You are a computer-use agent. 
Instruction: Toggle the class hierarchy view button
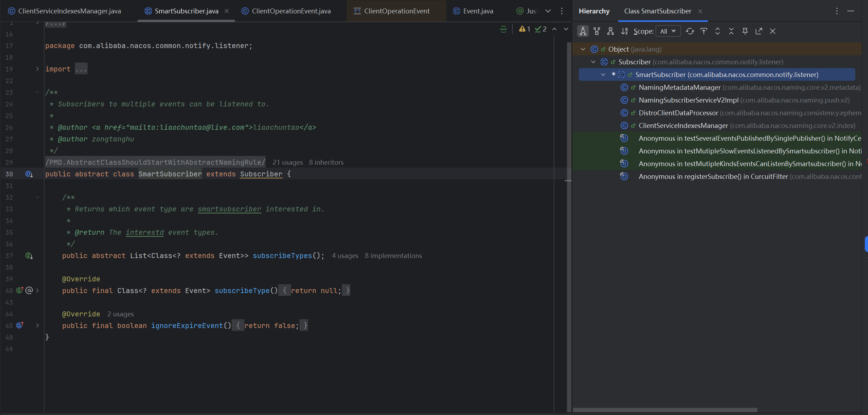pos(583,31)
